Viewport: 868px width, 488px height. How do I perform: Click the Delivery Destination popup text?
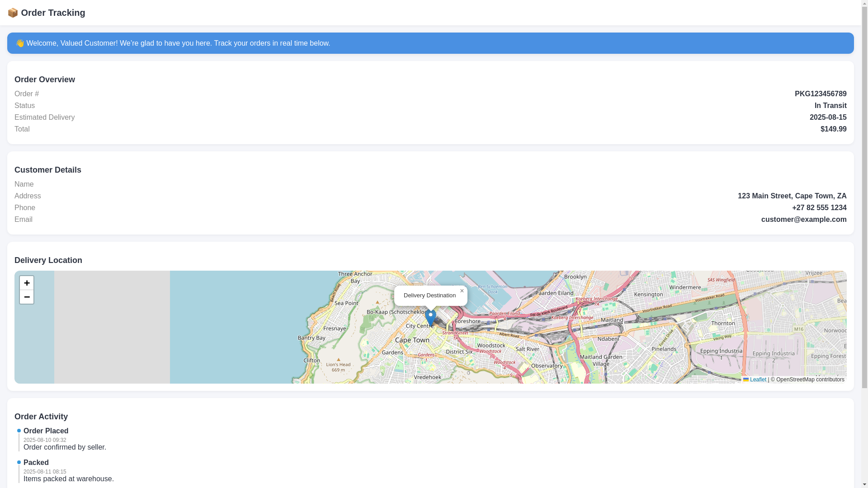coord(429,296)
